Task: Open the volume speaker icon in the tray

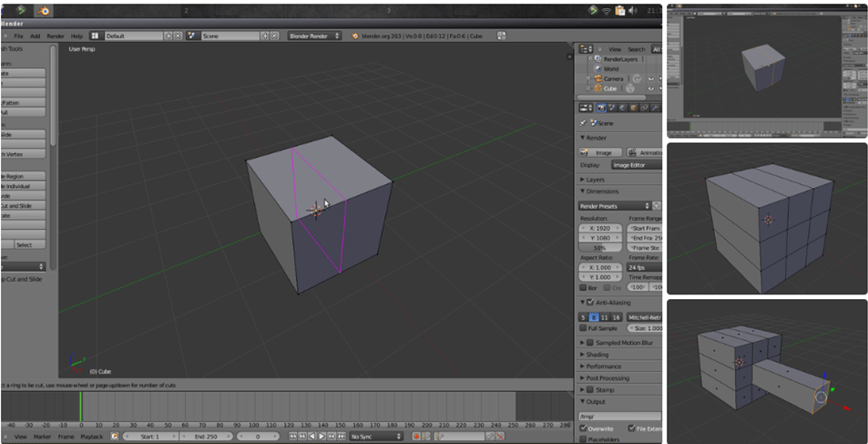Action: (x=634, y=11)
